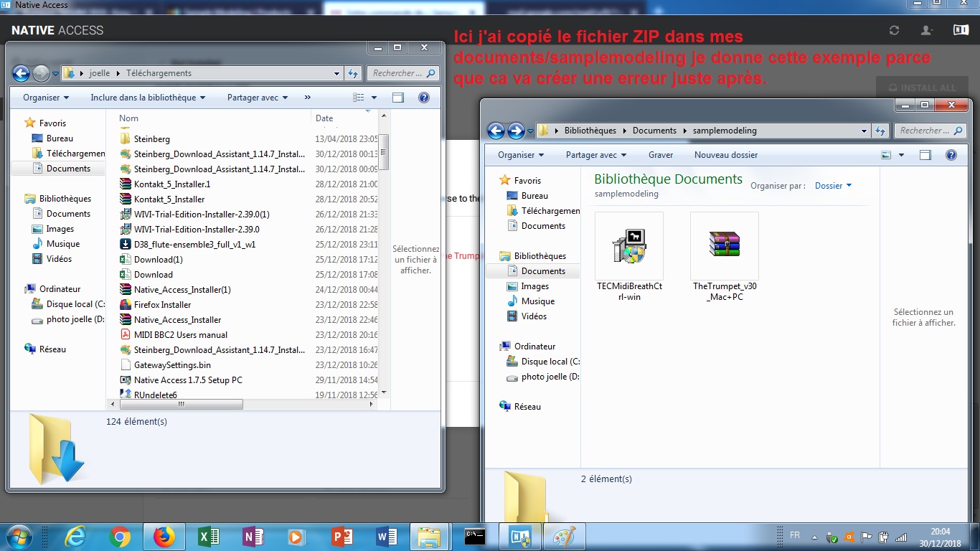Refresh the Téléchargements folder address bar
Screen dimensions: 980x551
pos(353,73)
